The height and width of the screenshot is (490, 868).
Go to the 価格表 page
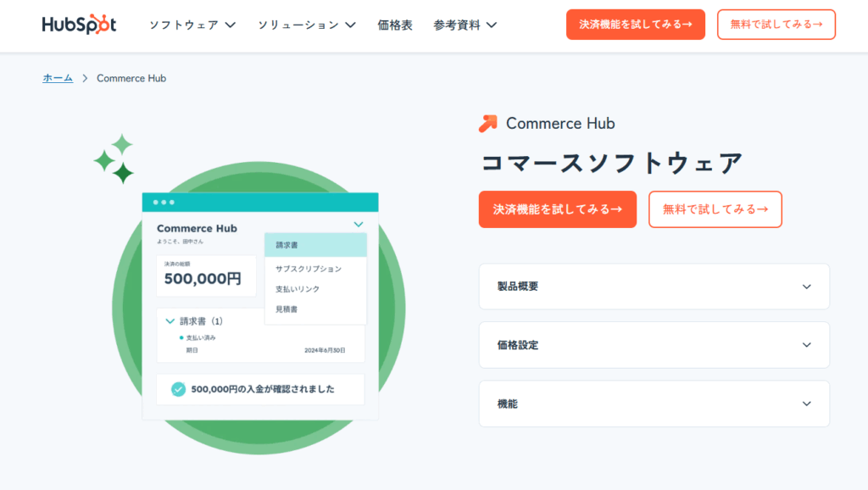(395, 25)
